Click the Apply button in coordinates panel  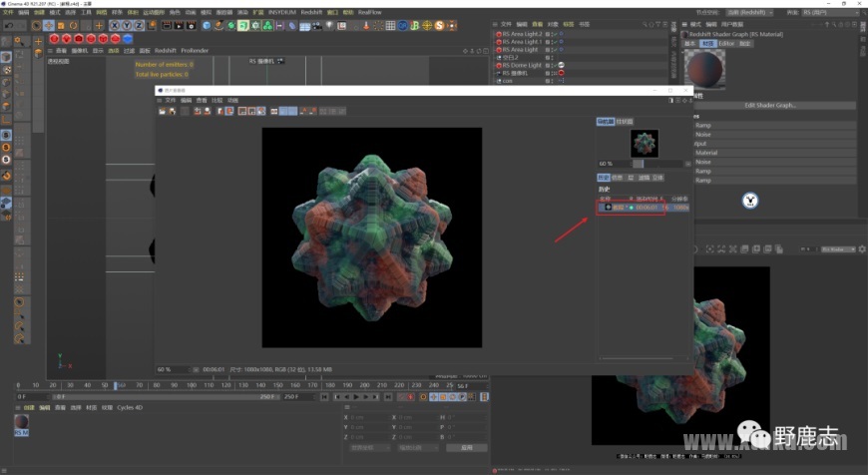[467, 447]
